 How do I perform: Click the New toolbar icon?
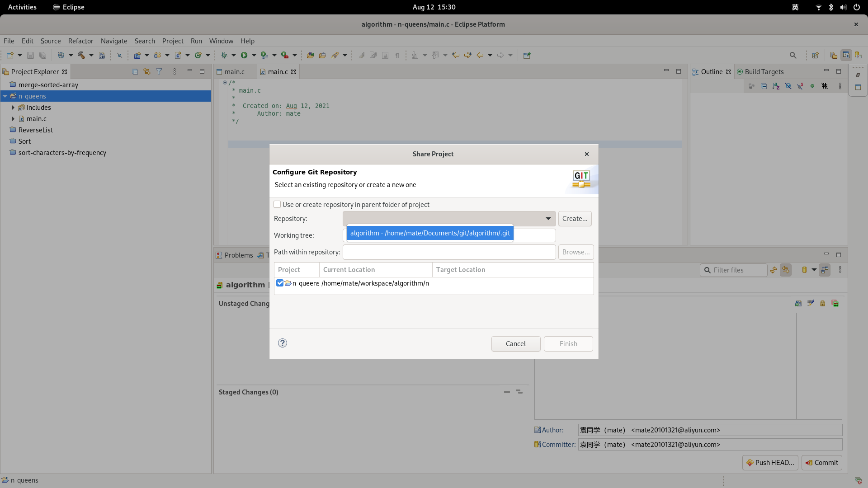(10, 55)
